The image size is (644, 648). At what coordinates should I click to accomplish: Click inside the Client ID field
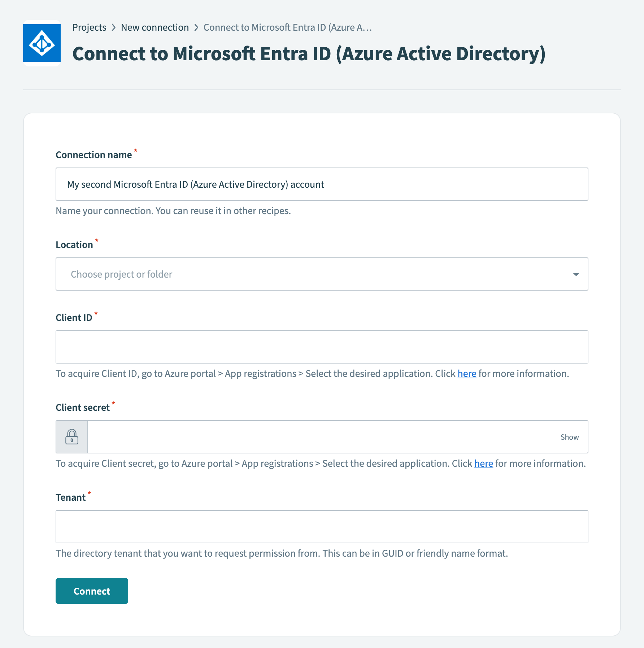coord(321,347)
